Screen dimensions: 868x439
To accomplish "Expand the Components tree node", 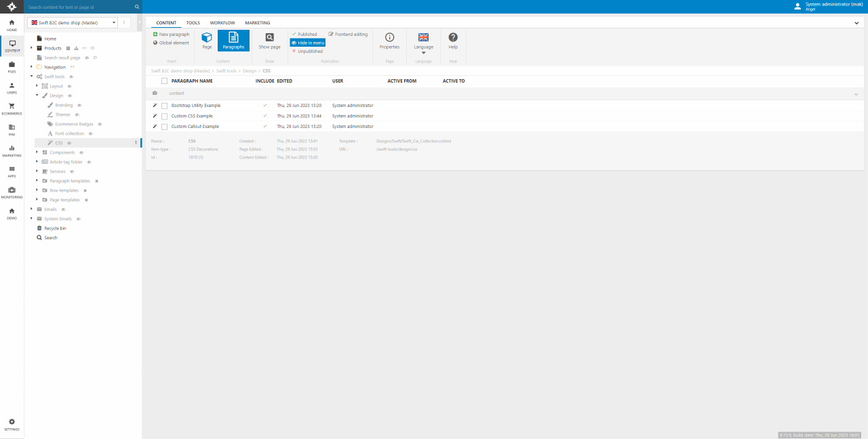I will (x=37, y=152).
